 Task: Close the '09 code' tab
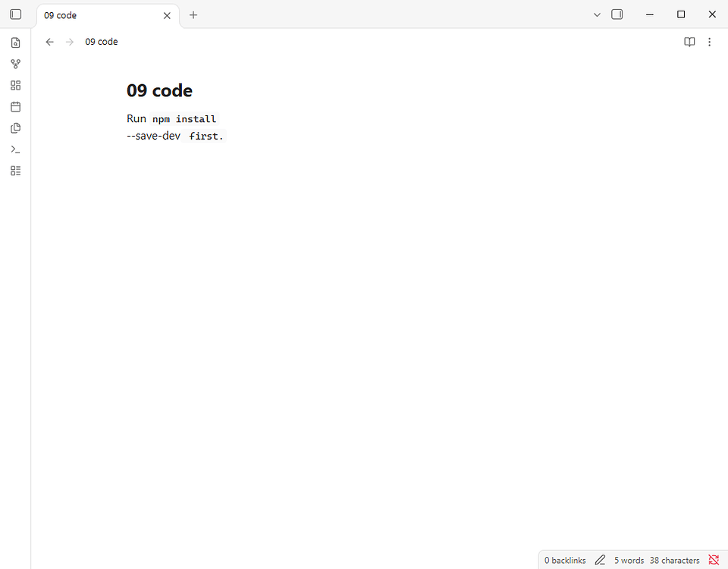(x=167, y=15)
